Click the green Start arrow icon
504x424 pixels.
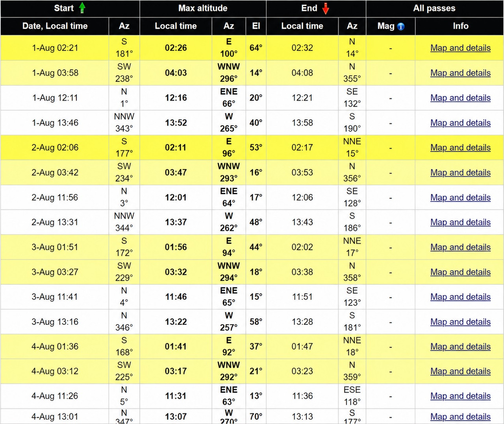point(82,8)
